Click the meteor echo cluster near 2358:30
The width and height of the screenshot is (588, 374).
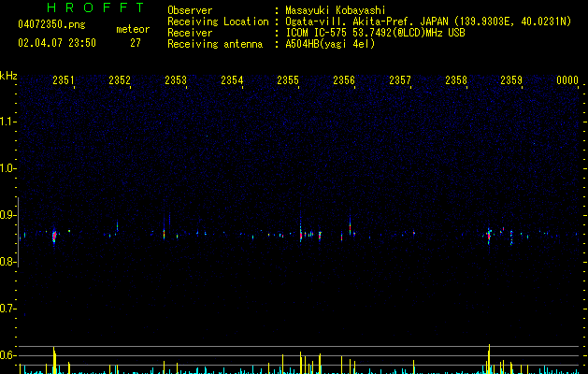pos(489,236)
